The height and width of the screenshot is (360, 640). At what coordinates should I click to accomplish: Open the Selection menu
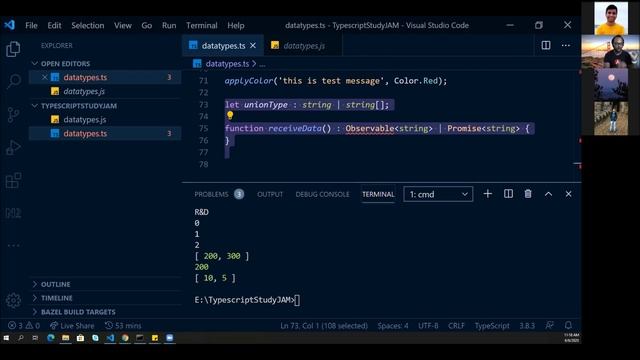[88, 25]
